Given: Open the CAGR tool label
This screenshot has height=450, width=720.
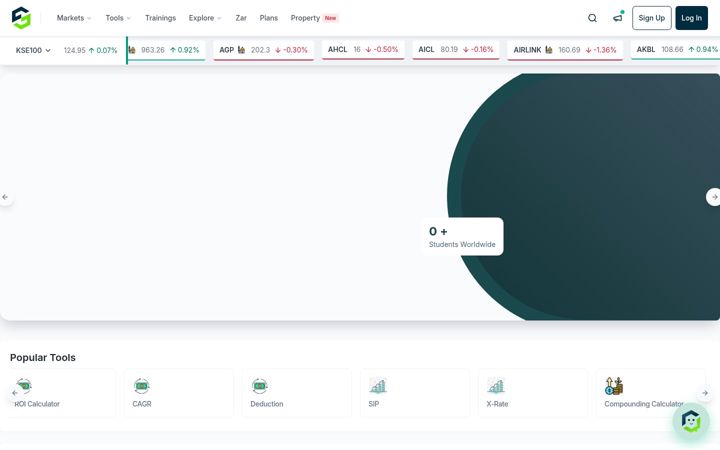Looking at the screenshot, I should [x=142, y=404].
